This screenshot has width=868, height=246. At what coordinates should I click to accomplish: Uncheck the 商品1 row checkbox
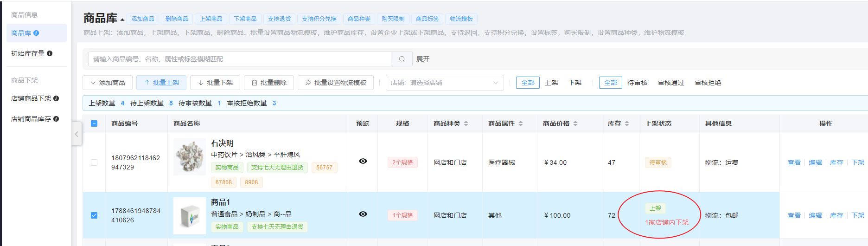[94, 215]
